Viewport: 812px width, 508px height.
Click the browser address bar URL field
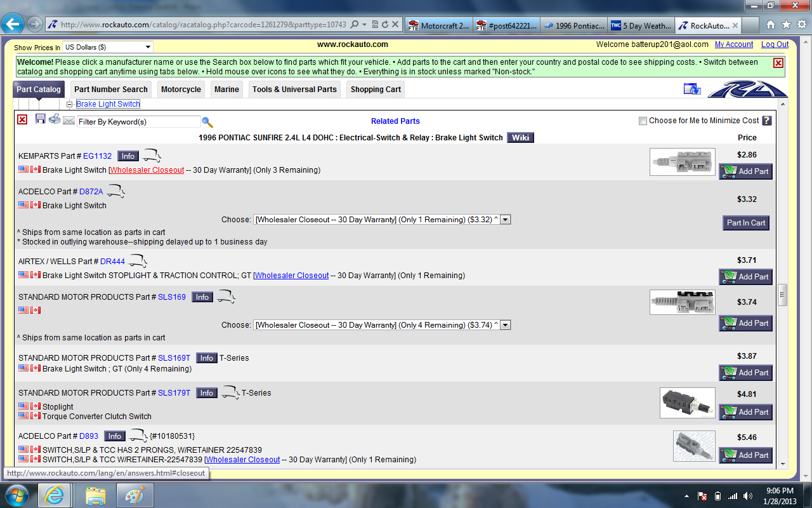tap(203, 25)
